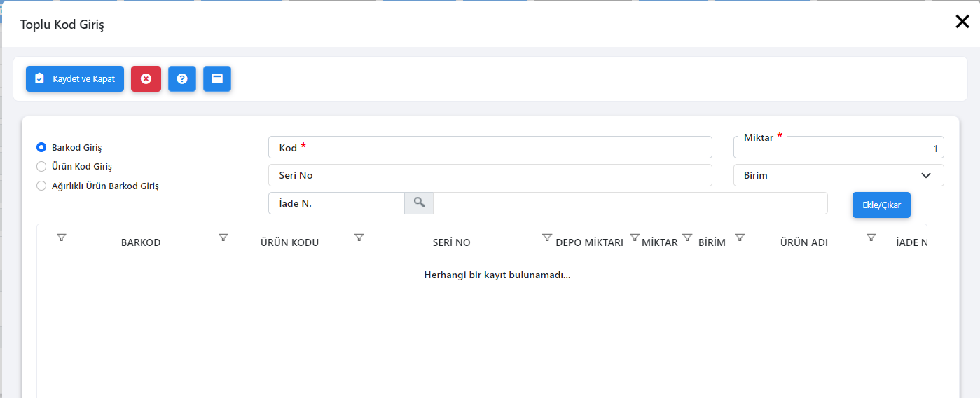
Task: Click the Ekle/Çıkar button
Action: (x=881, y=205)
